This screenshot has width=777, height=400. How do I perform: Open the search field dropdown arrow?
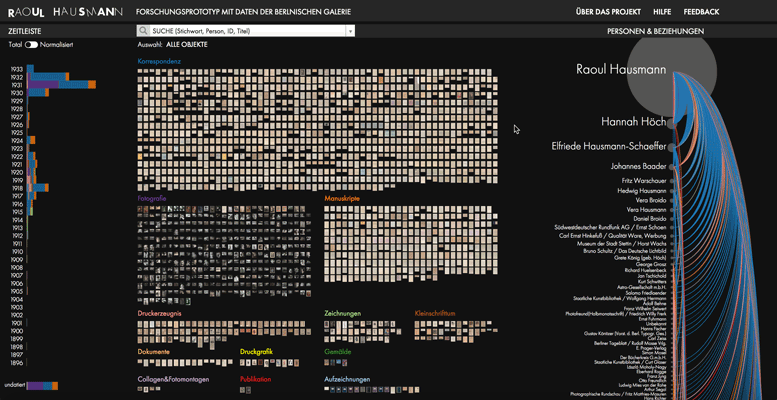coord(350,31)
